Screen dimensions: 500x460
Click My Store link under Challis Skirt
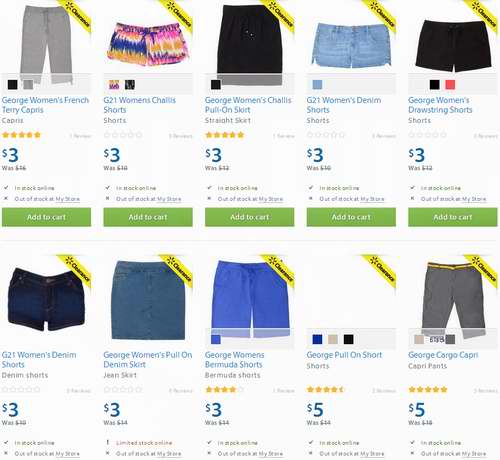[271, 199]
